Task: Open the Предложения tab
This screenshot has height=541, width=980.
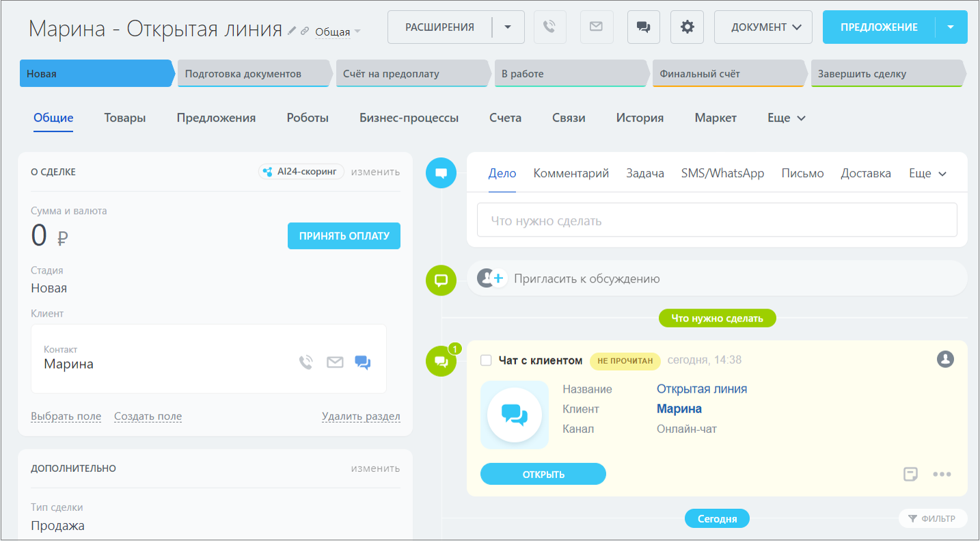Action: point(216,118)
